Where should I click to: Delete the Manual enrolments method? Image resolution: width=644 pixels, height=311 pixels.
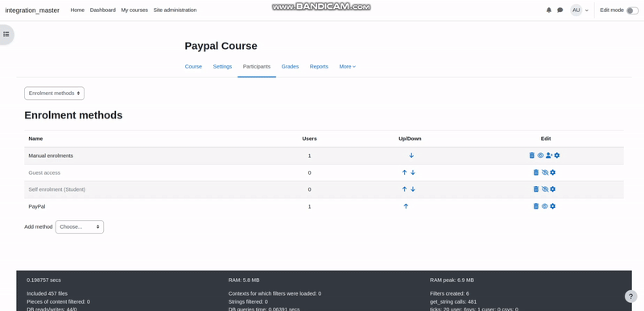pos(532,155)
